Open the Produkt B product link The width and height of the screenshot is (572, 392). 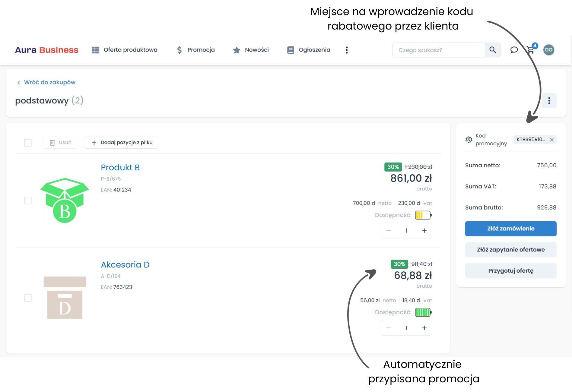tap(120, 167)
